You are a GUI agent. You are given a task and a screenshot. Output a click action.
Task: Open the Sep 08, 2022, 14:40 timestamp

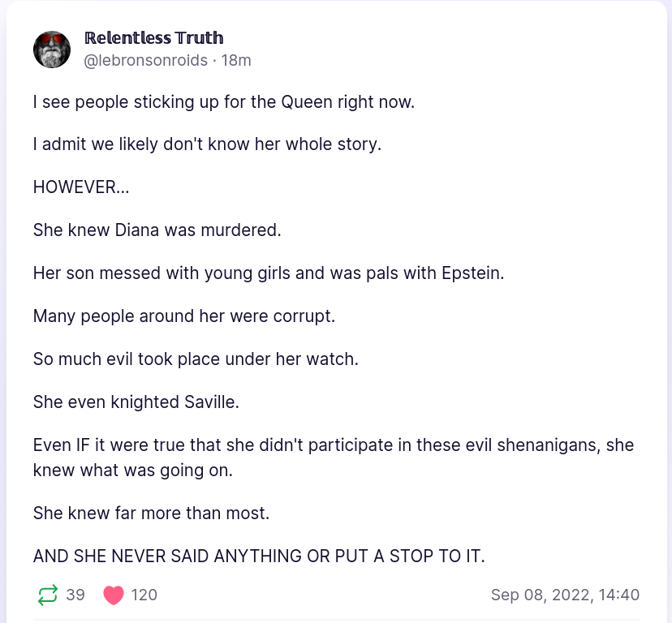pyautogui.click(x=565, y=595)
